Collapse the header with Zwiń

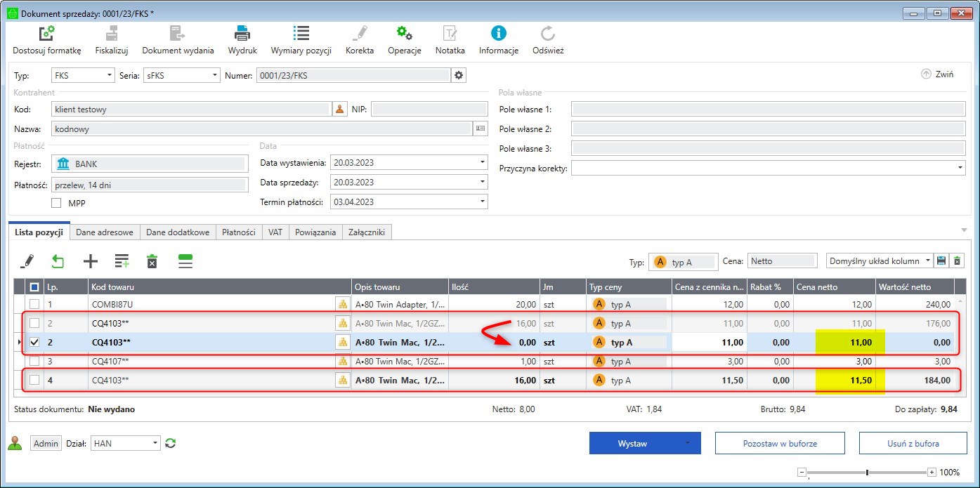[x=937, y=74]
